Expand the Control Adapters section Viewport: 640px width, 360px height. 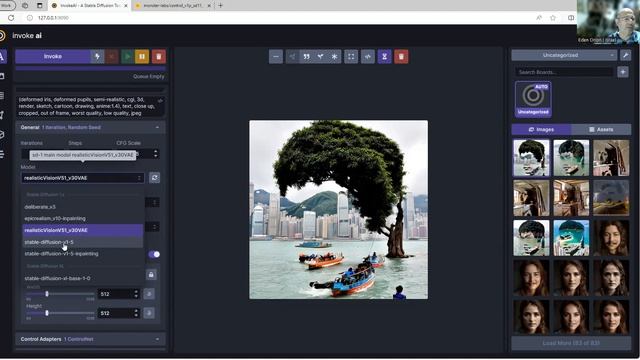pyautogui.click(x=91, y=339)
